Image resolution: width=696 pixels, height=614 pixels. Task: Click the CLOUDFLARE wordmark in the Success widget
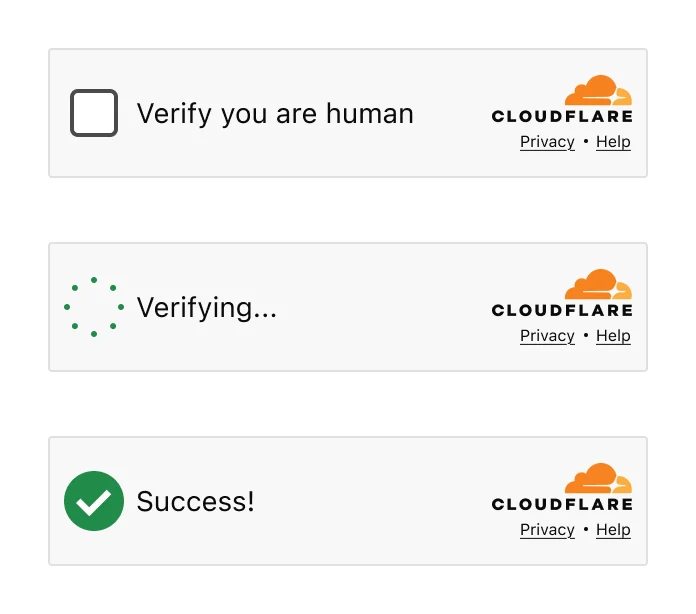click(x=562, y=504)
